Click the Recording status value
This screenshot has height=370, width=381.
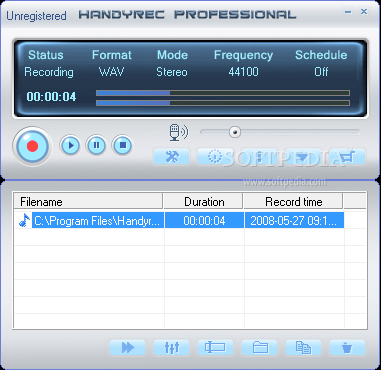click(49, 72)
